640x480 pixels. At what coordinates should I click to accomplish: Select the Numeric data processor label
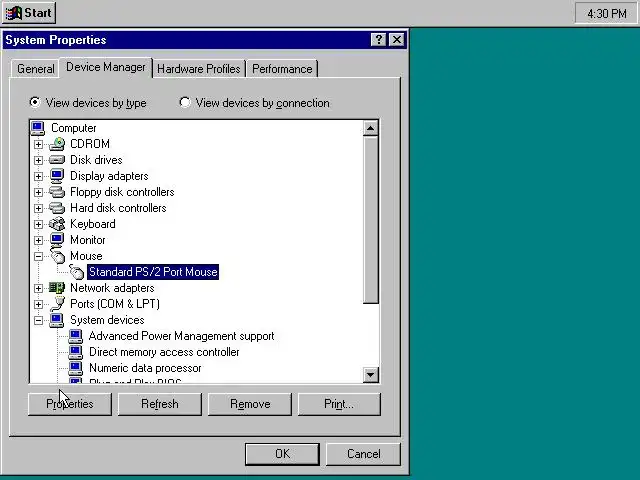tap(145, 368)
